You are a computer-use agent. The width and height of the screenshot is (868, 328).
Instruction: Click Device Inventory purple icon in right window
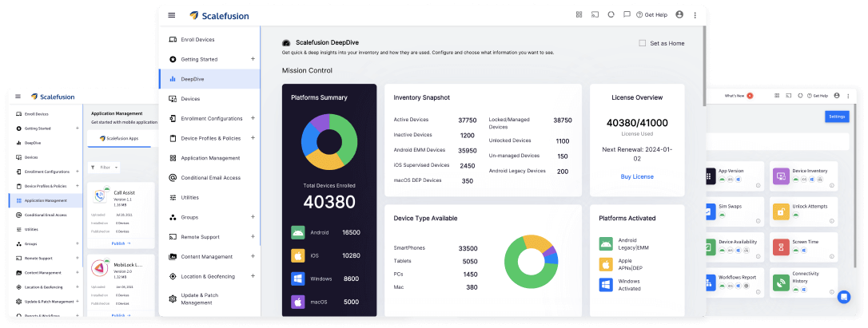click(x=781, y=176)
